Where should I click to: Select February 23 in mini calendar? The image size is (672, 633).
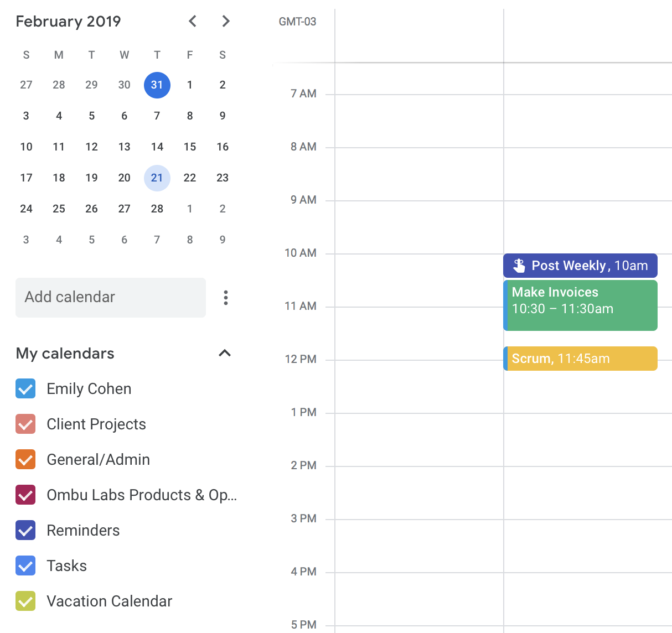click(x=223, y=178)
